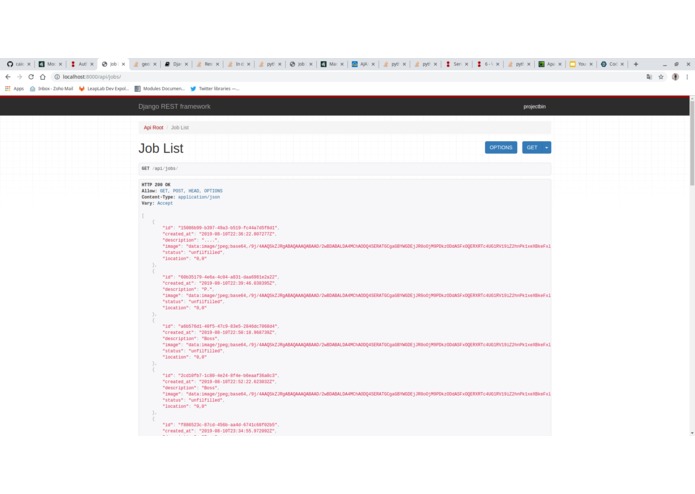Follow the Api Root breadcrumb link
The height and width of the screenshot is (494, 695).
point(153,128)
